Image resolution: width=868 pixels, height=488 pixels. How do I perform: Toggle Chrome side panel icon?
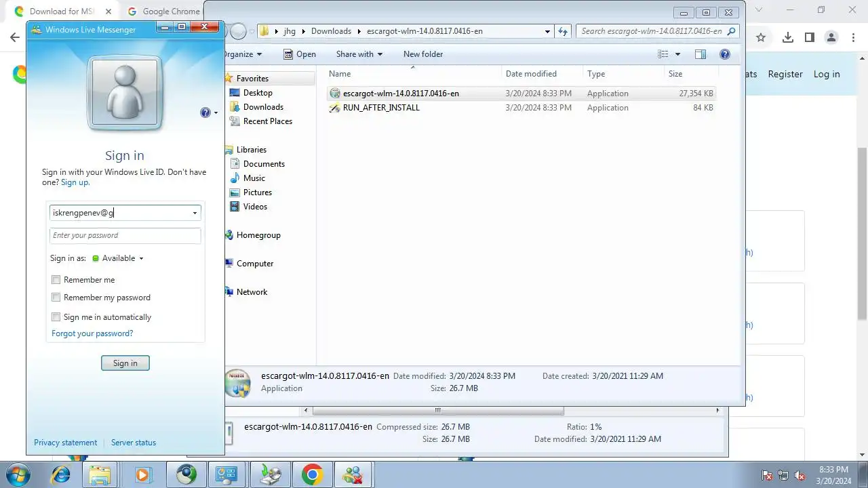point(809,37)
